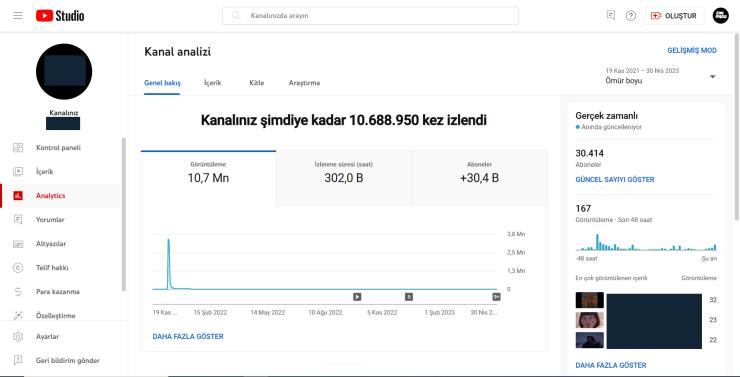Click the 30.414 subscriber count
The image size is (740, 377).
pyautogui.click(x=589, y=153)
